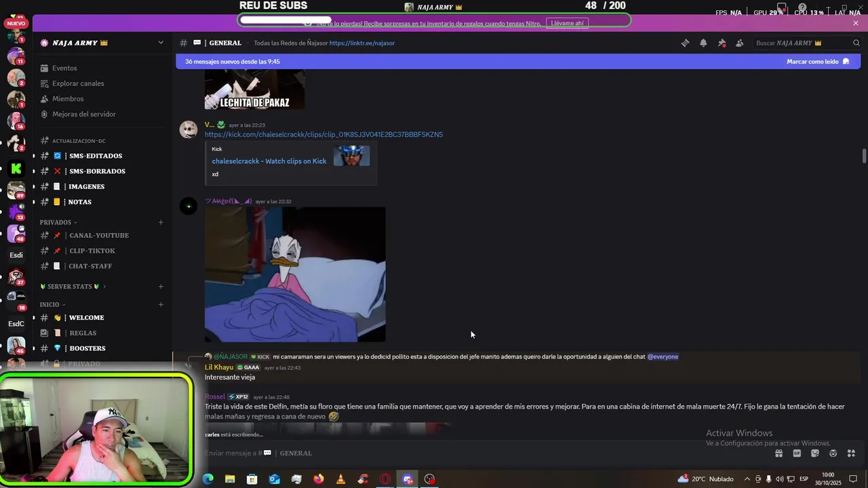Expand arrow beside SMS-EDITADOS channel
Image resolution: width=868 pixels, height=488 pixels.
(34, 156)
